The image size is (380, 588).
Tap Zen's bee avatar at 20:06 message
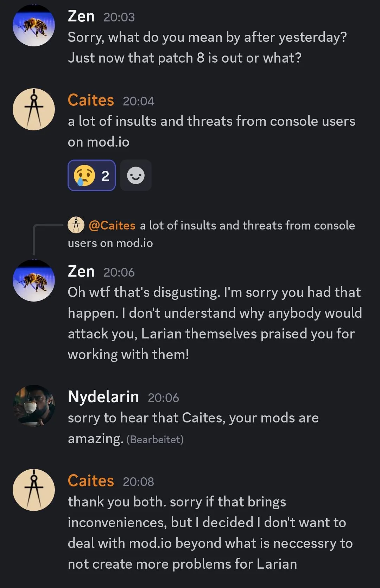34,280
